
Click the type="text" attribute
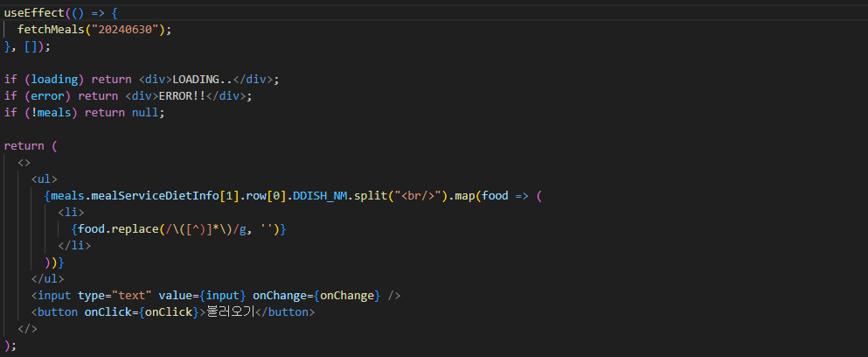(115, 296)
